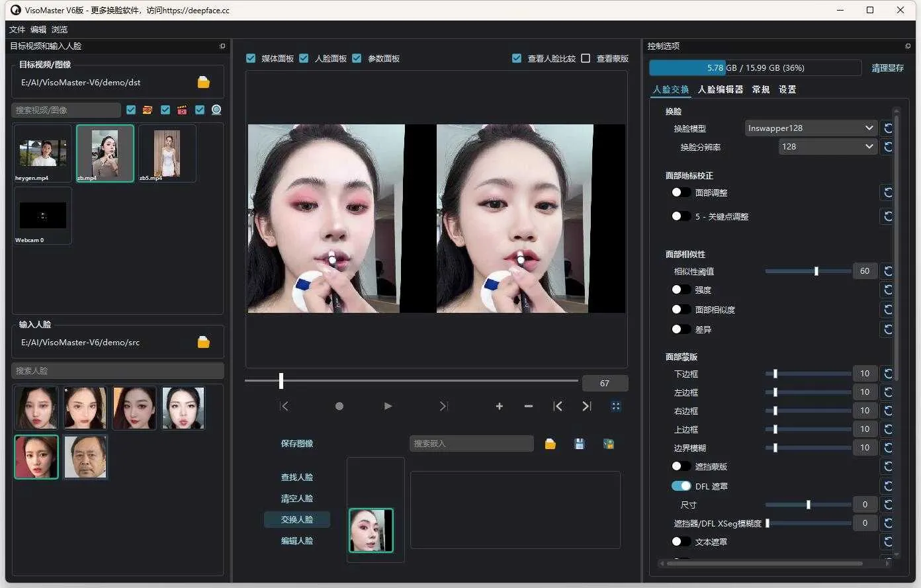921x588 pixels.
Task: Click the webcam filter icon
Action: (216, 110)
